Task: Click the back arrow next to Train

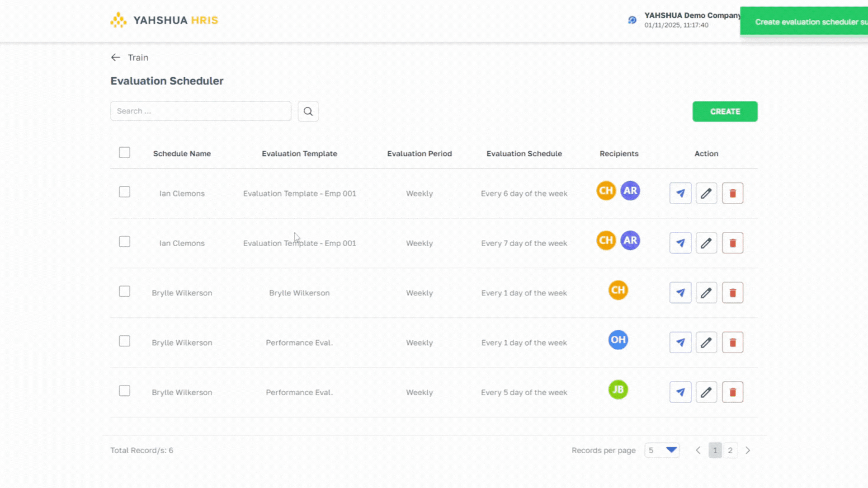Action: (116, 57)
